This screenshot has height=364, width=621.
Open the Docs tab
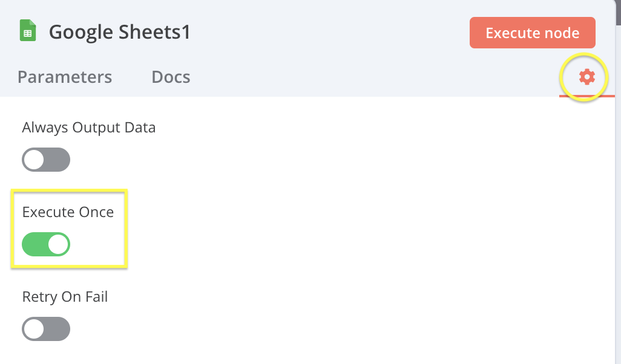click(x=171, y=77)
